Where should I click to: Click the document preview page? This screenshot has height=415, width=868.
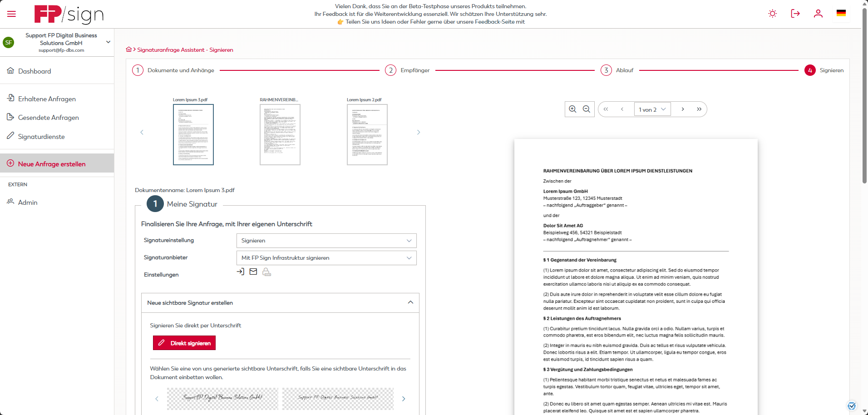point(636,277)
